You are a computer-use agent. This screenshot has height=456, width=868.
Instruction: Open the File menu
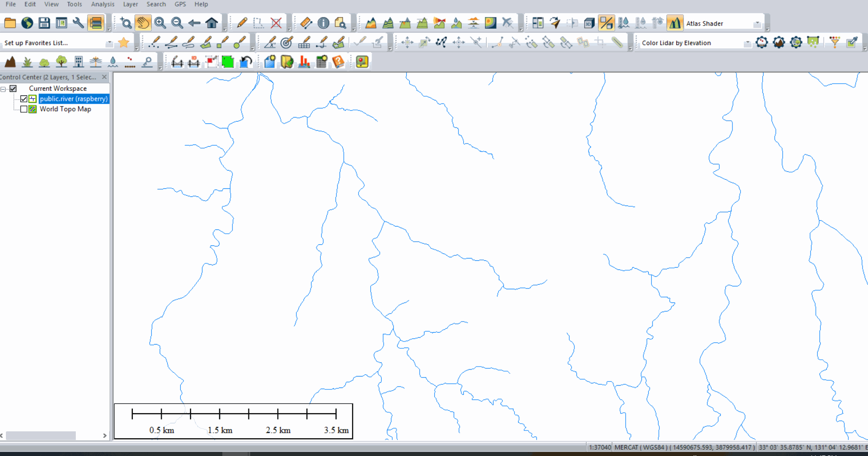pyautogui.click(x=11, y=4)
